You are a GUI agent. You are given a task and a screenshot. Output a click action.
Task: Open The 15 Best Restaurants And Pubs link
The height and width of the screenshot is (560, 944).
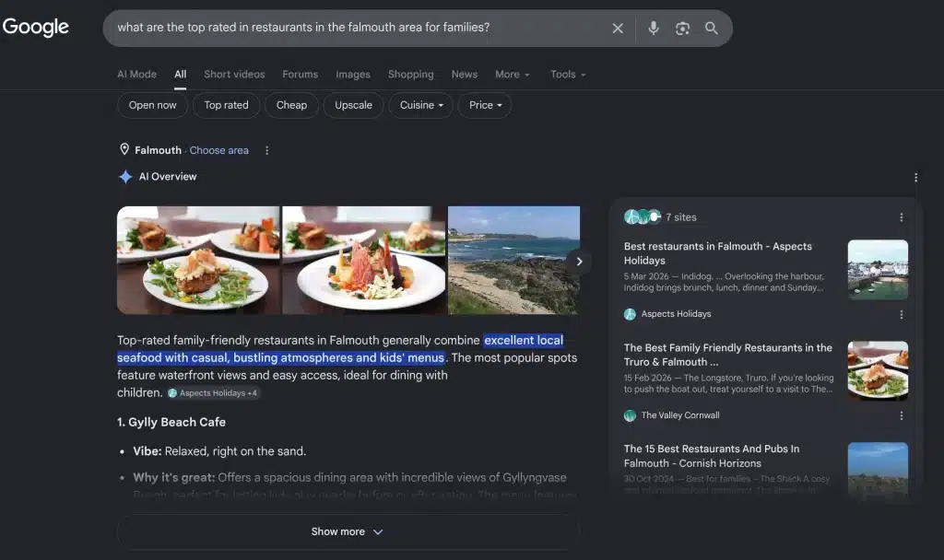pyautogui.click(x=712, y=456)
